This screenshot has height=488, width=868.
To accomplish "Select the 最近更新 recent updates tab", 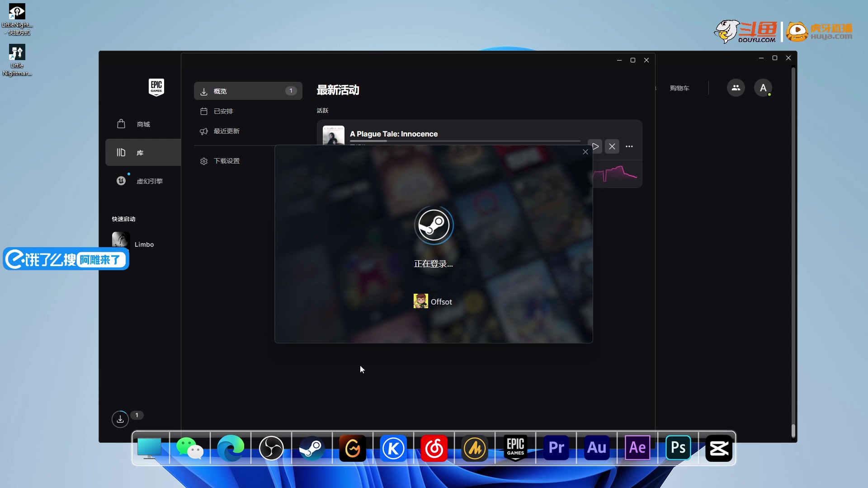I will point(248,131).
